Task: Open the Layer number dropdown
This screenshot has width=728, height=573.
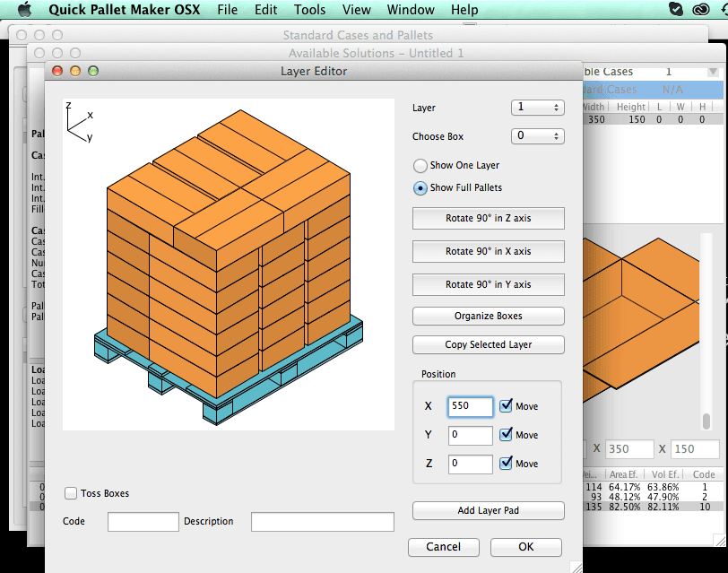Action: click(538, 107)
